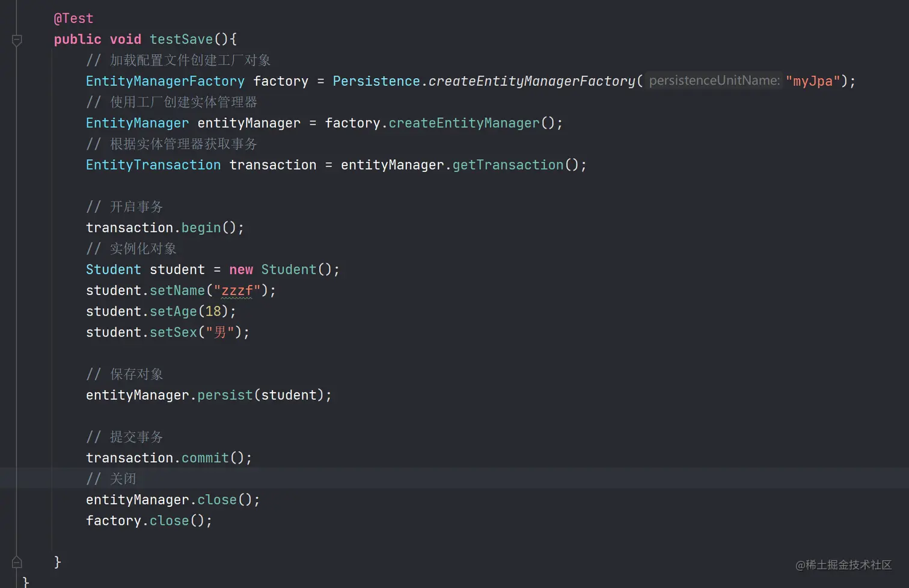Click the comment // 提交事务
Image resolution: width=909 pixels, height=588 pixels.
[124, 437]
